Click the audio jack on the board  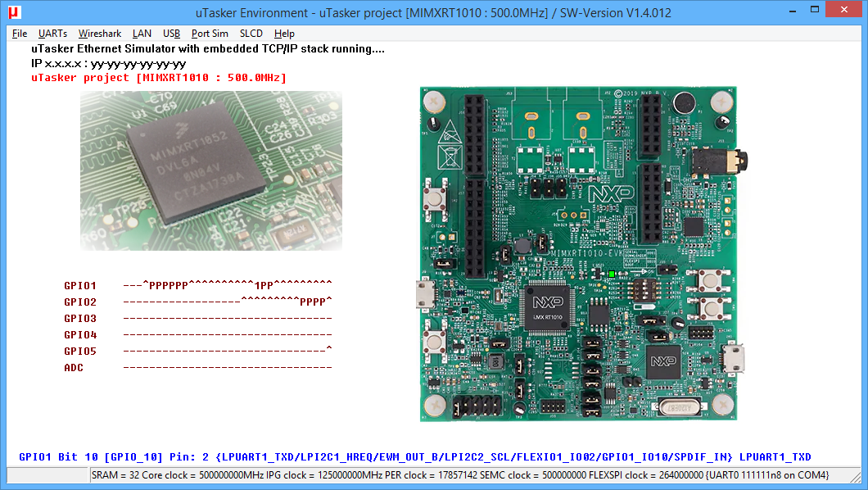tap(720, 161)
